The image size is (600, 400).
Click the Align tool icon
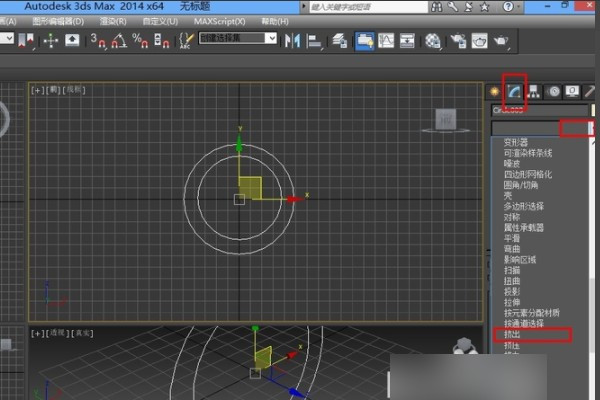[315, 41]
